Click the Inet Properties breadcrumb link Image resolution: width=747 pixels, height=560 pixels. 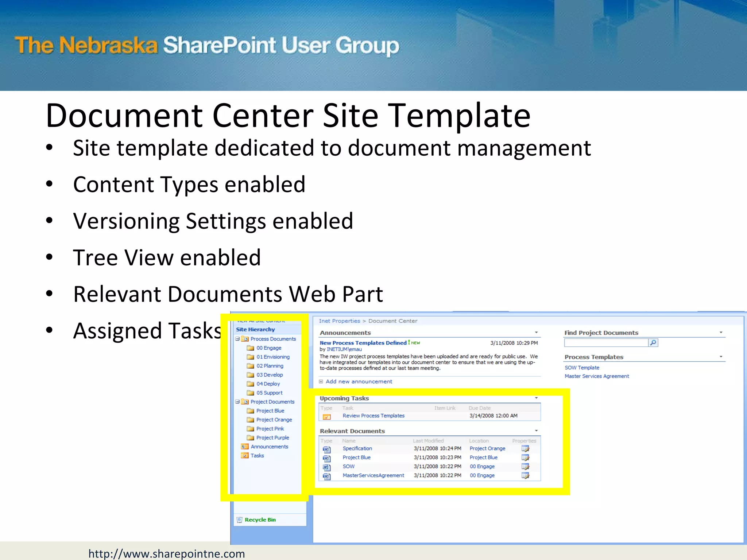(x=340, y=321)
